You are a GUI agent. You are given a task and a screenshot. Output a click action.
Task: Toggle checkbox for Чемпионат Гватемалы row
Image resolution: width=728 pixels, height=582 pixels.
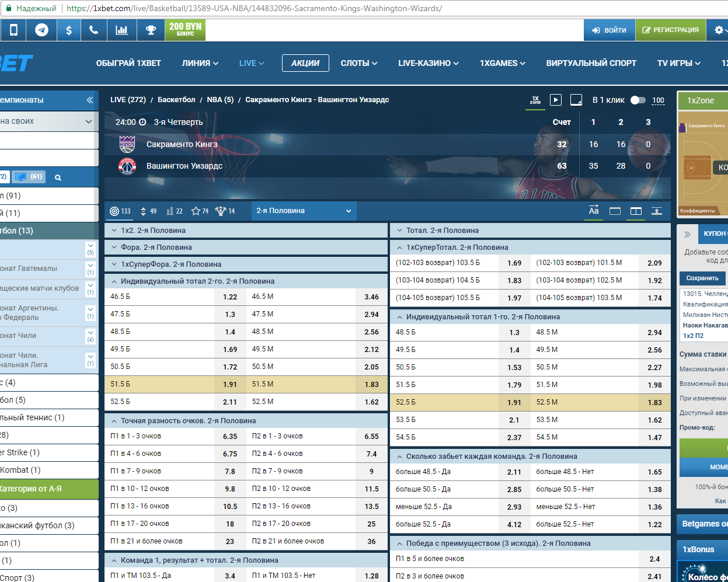click(x=90, y=269)
